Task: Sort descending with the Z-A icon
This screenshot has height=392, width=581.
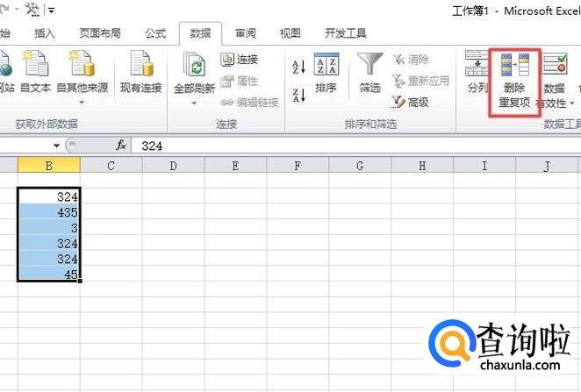Action: (x=298, y=94)
